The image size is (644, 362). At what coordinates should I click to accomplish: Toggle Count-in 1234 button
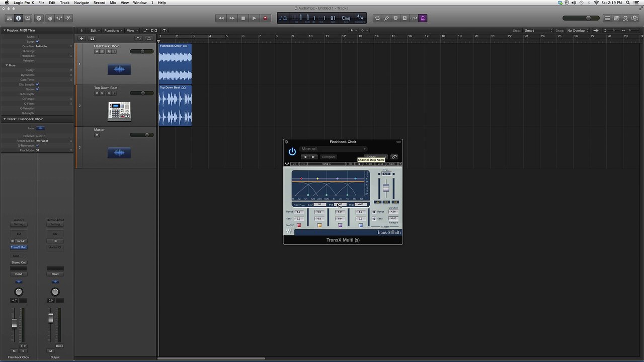[x=414, y=18]
